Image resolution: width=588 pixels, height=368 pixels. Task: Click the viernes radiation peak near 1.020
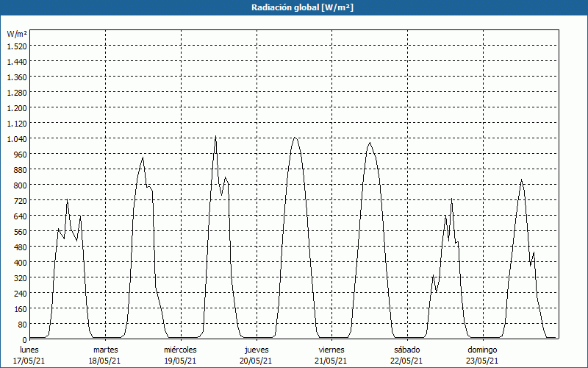click(x=370, y=143)
